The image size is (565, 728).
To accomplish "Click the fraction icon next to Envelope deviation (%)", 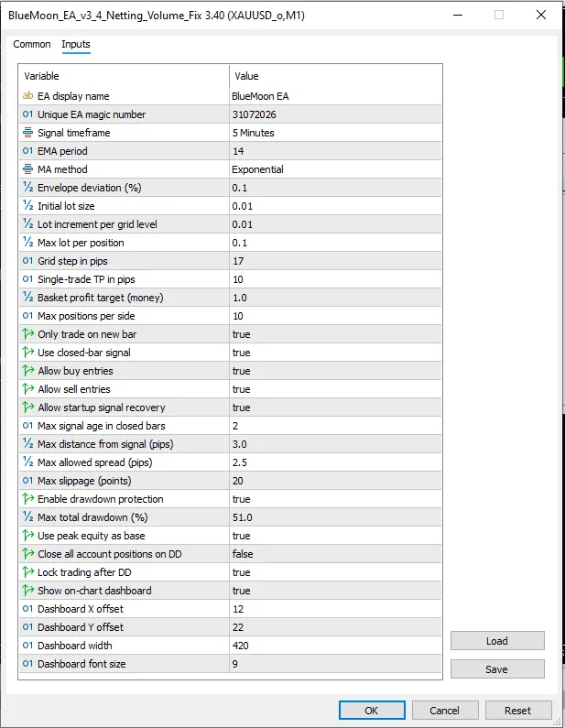I will point(27,187).
